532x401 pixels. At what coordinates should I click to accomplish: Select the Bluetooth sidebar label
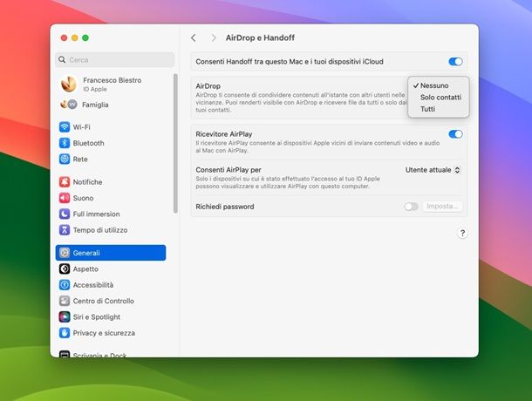click(x=89, y=143)
